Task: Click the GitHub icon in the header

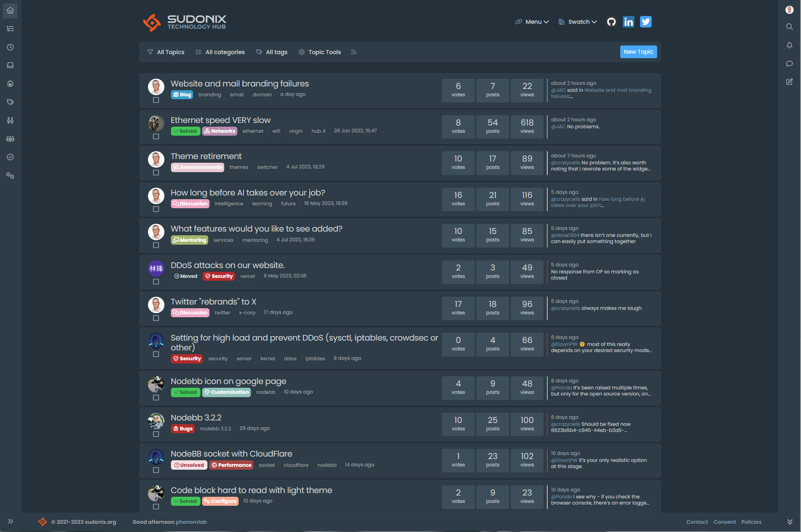Action: [x=611, y=22]
